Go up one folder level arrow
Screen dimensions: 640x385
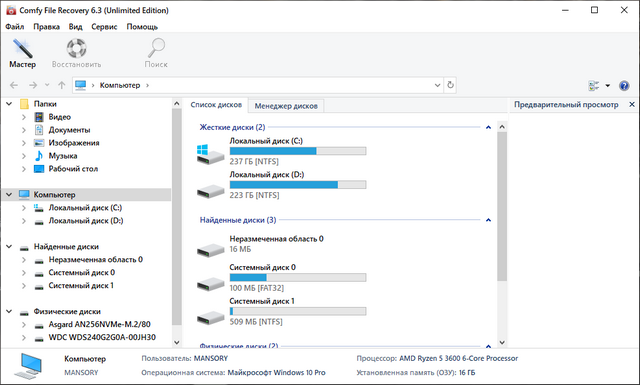62,85
